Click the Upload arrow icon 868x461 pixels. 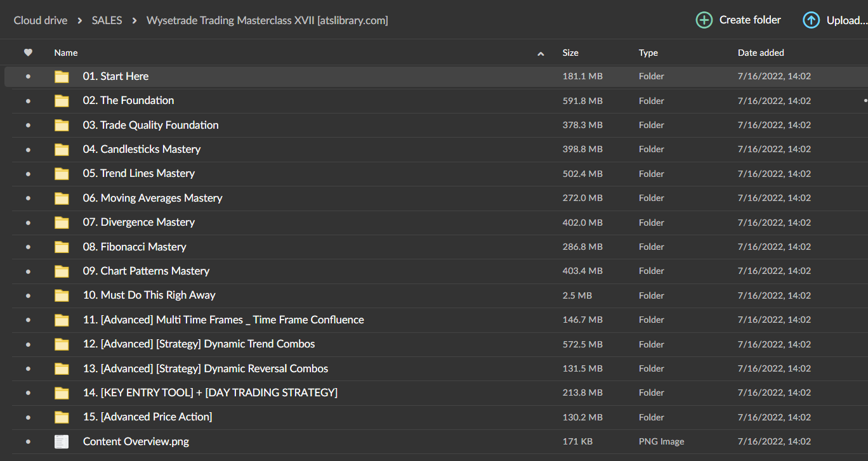tap(811, 20)
